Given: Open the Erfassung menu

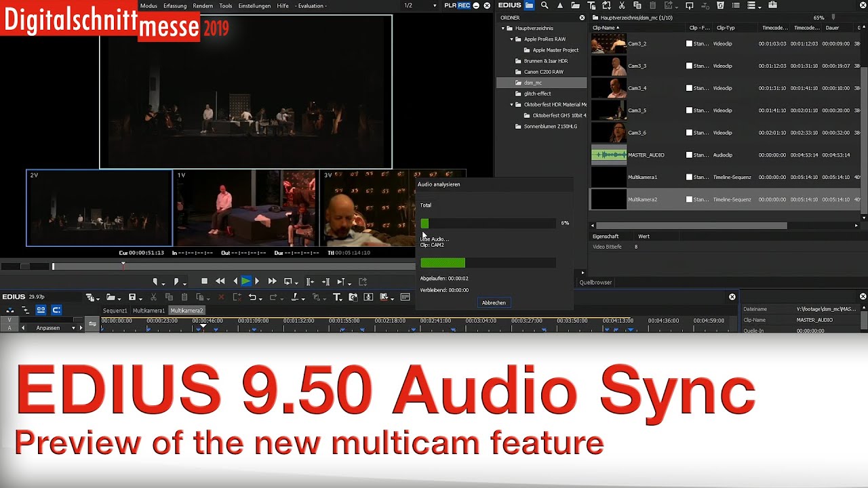Looking at the screenshot, I should point(175,5).
